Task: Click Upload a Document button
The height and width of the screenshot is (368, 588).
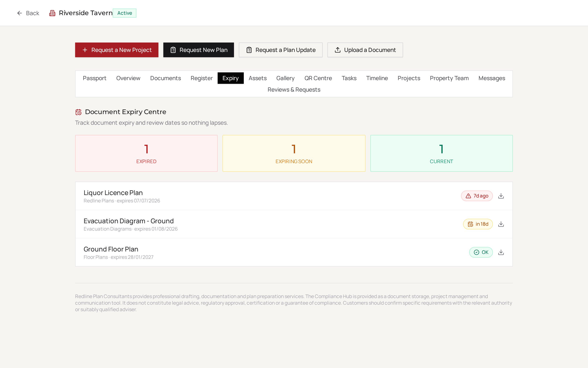Action: pyautogui.click(x=365, y=50)
